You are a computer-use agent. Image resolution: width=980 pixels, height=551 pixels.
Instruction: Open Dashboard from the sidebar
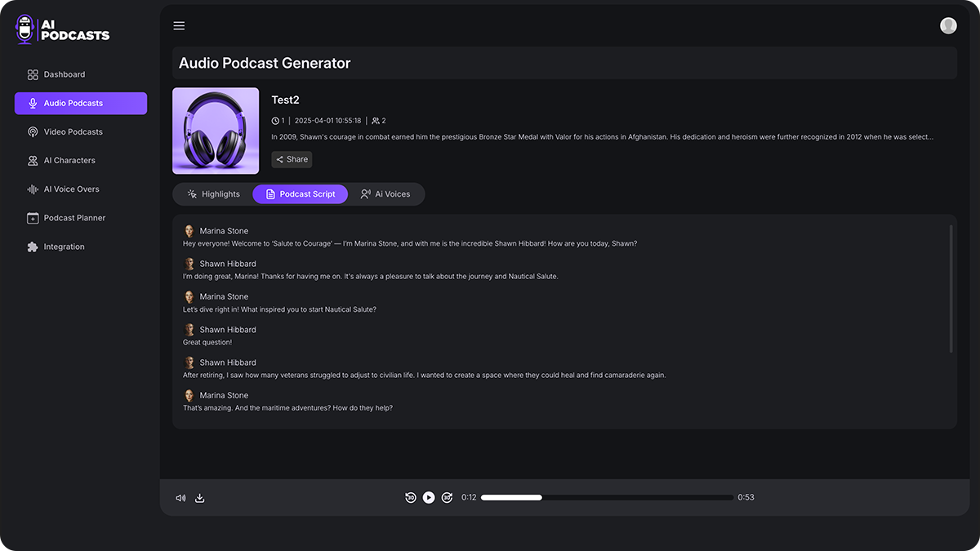65,74
